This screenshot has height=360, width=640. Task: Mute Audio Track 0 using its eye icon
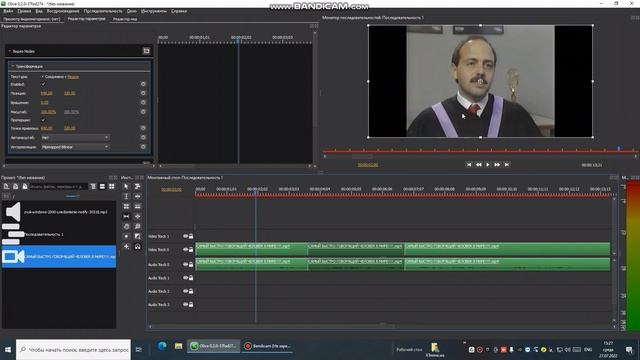click(x=185, y=264)
